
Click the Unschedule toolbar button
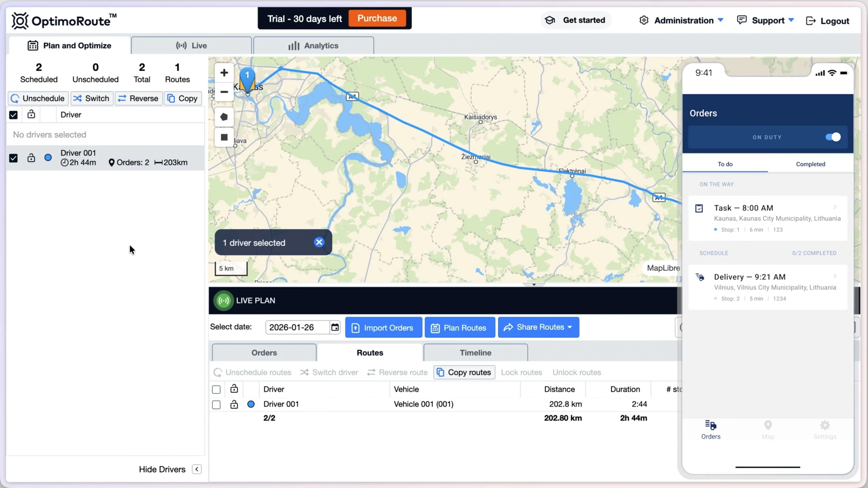click(38, 98)
